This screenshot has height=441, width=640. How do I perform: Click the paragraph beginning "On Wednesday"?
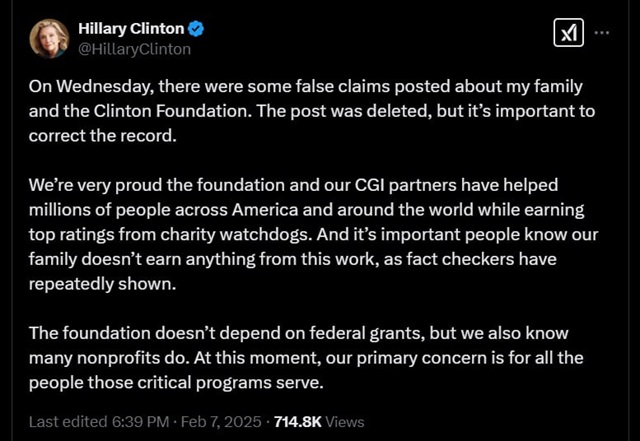312,111
